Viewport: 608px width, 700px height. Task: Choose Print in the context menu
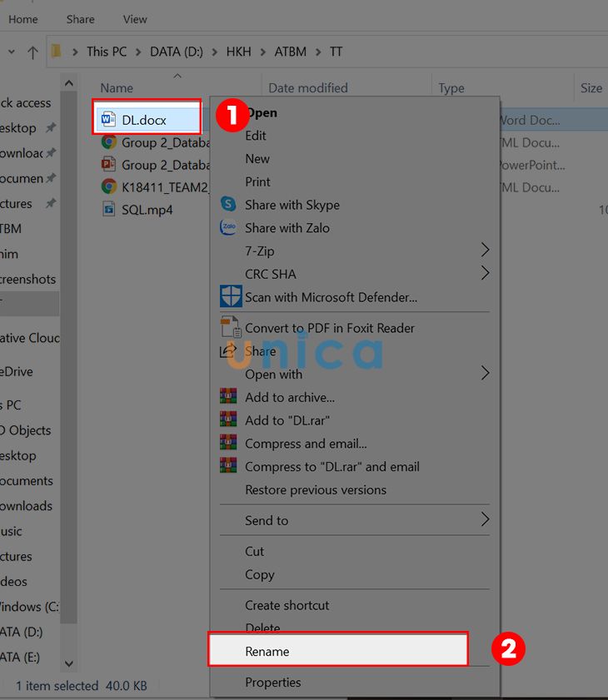coord(355,182)
